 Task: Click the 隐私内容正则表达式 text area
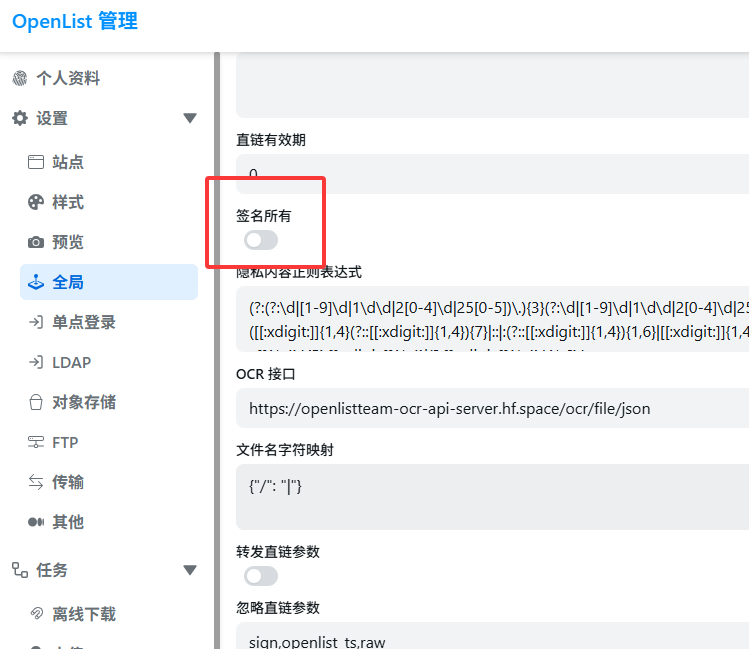point(492,319)
